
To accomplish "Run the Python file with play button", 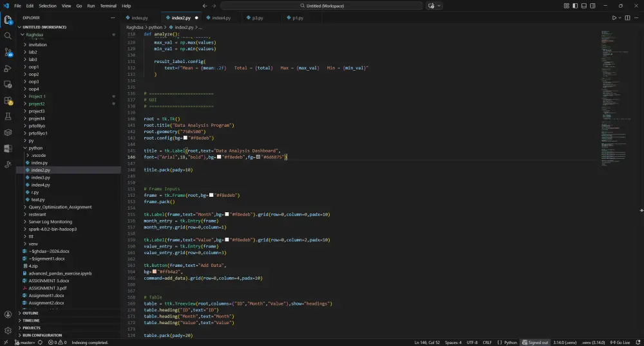I will pyautogui.click(x=614, y=18).
